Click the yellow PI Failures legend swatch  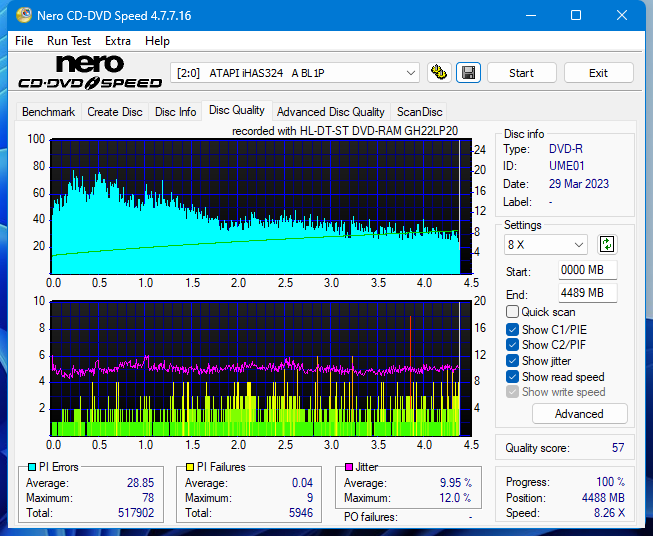[x=190, y=467]
